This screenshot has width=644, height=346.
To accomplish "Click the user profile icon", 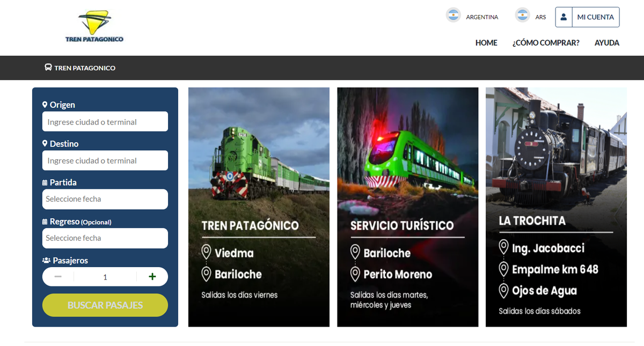I will [x=563, y=17].
